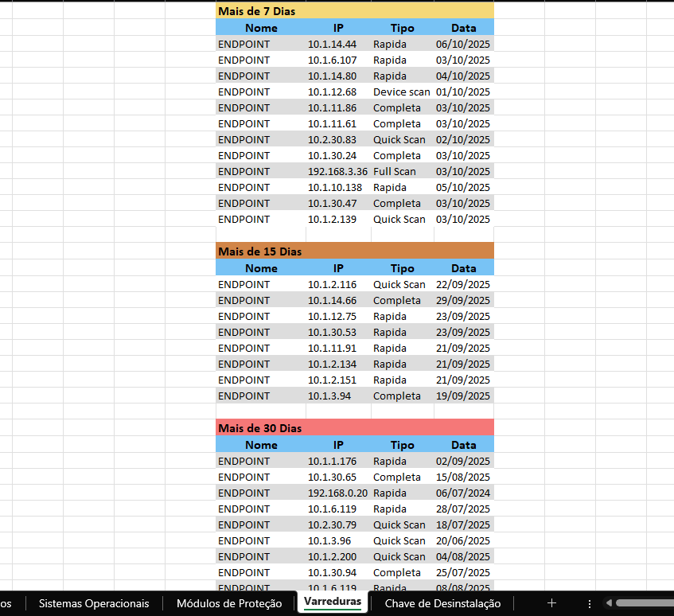
Task: Add a new sheet with the plus icon
Action: (x=551, y=603)
